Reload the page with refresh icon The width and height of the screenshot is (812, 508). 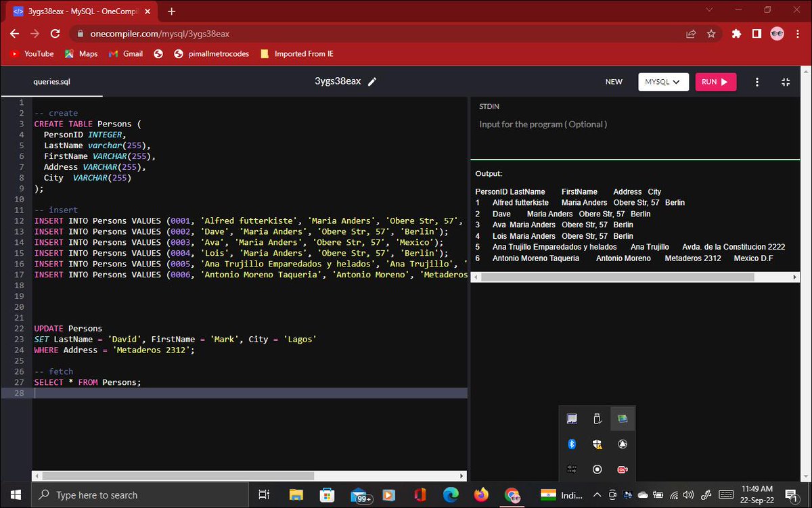click(x=55, y=33)
